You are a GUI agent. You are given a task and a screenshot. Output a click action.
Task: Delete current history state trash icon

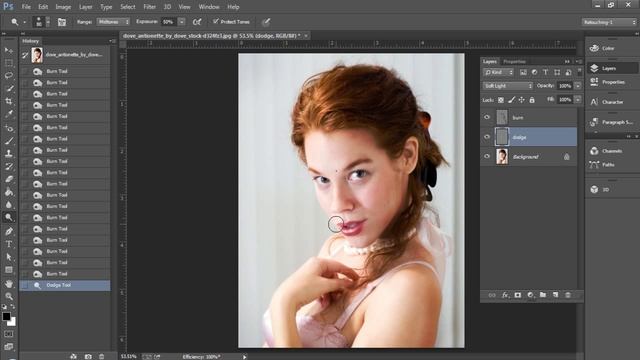pyautogui.click(x=102, y=356)
